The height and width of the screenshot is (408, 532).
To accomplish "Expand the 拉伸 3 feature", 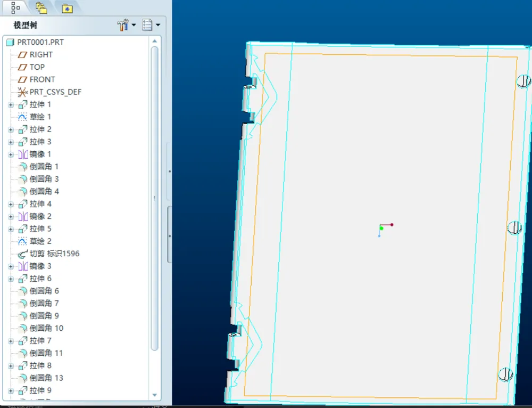I will coord(11,142).
